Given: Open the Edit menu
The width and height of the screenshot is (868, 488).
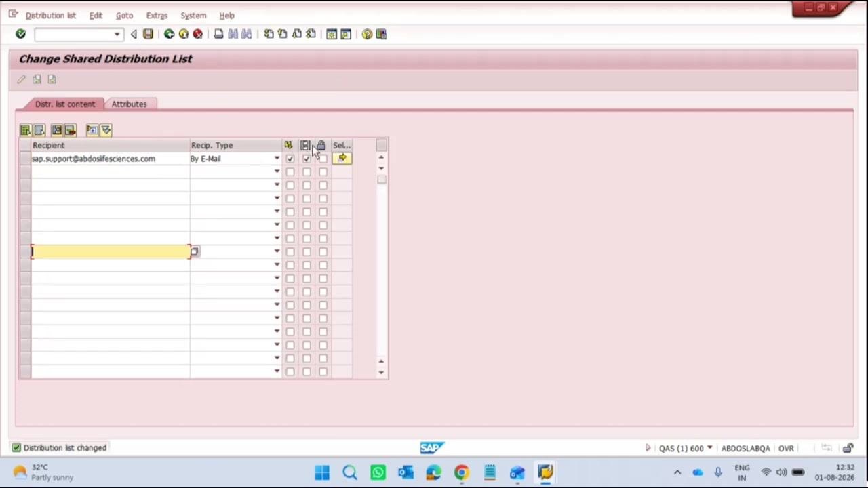Looking at the screenshot, I should coord(96,15).
